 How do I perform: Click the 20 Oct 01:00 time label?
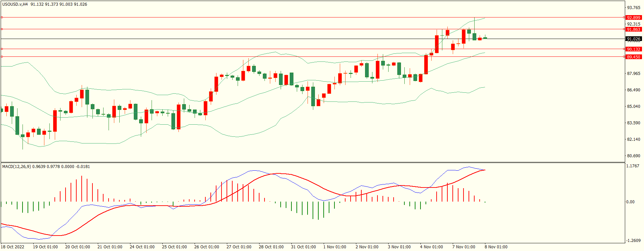coord(78,247)
